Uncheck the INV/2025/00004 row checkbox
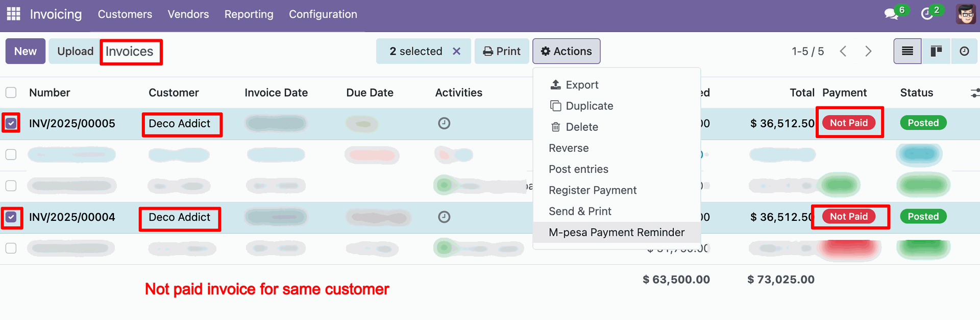This screenshot has height=320, width=980. [11, 217]
